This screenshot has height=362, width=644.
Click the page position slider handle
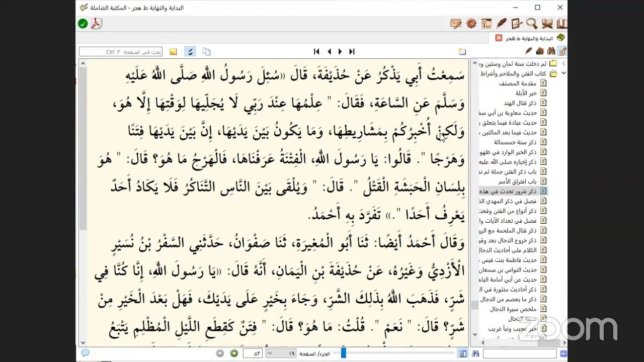343,353
